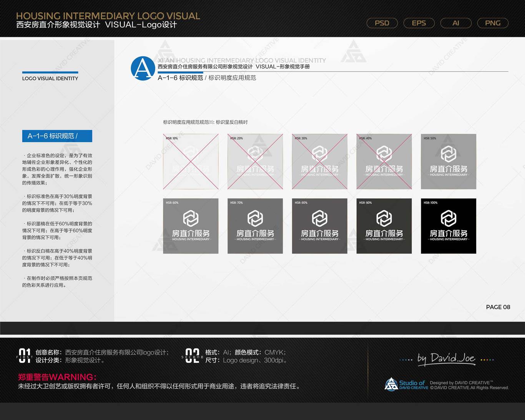Select the HSB 30% logo swatch
The height and width of the screenshot is (420, 525).
click(x=320, y=161)
